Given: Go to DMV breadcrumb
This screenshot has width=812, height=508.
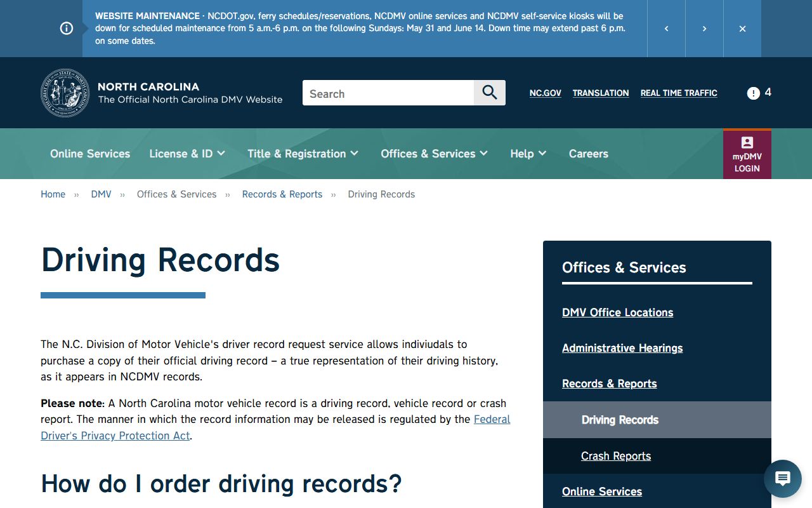Looking at the screenshot, I should (101, 194).
